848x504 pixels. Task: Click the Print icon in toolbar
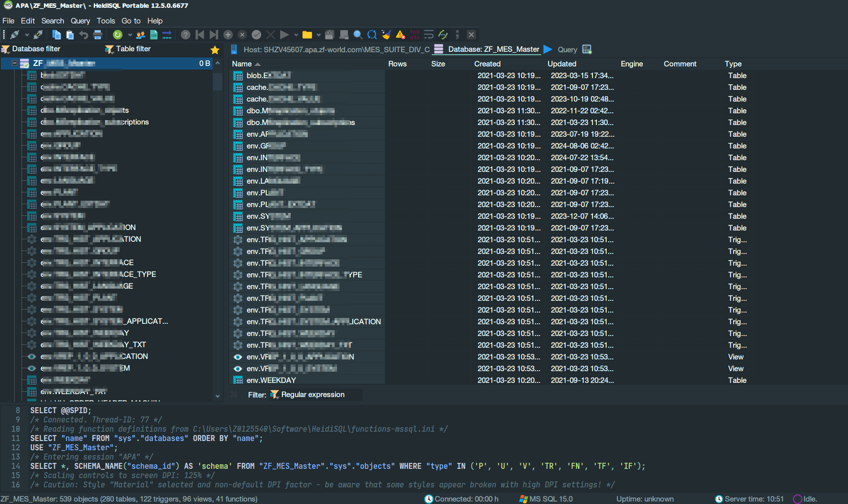coord(98,35)
